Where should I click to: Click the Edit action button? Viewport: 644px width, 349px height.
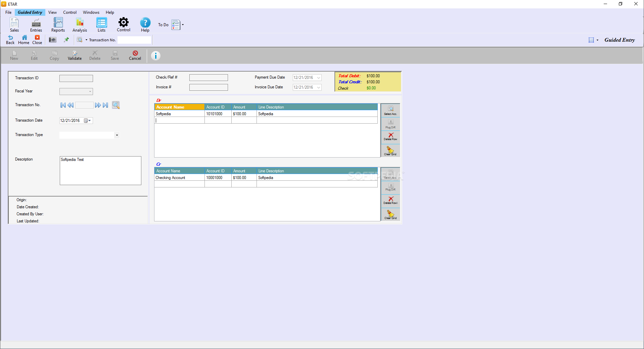click(34, 55)
